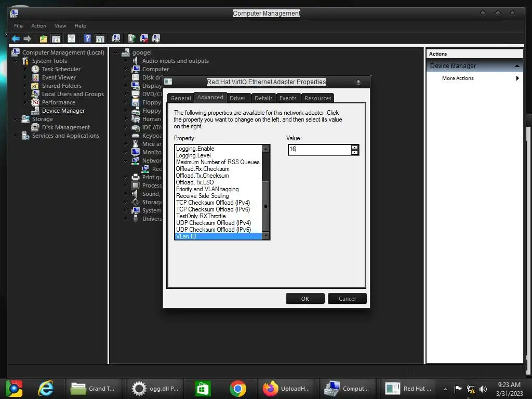Click the VLan ID Value input field

(x=320, y=149)
